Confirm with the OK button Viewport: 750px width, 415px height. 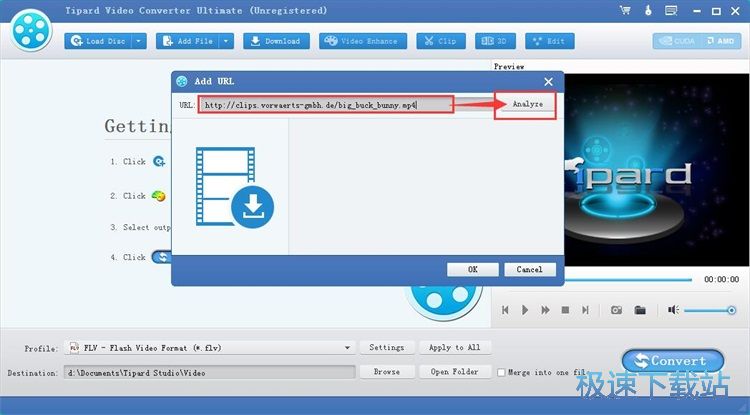coord(473,269)
